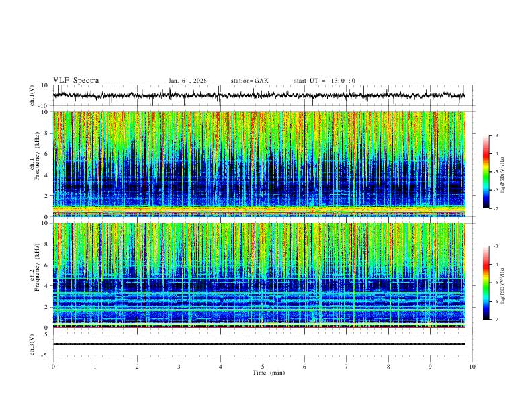
Task: Click the ch.2 colorbar "log(PSD)" units label
Action: (x=503, y=285)
